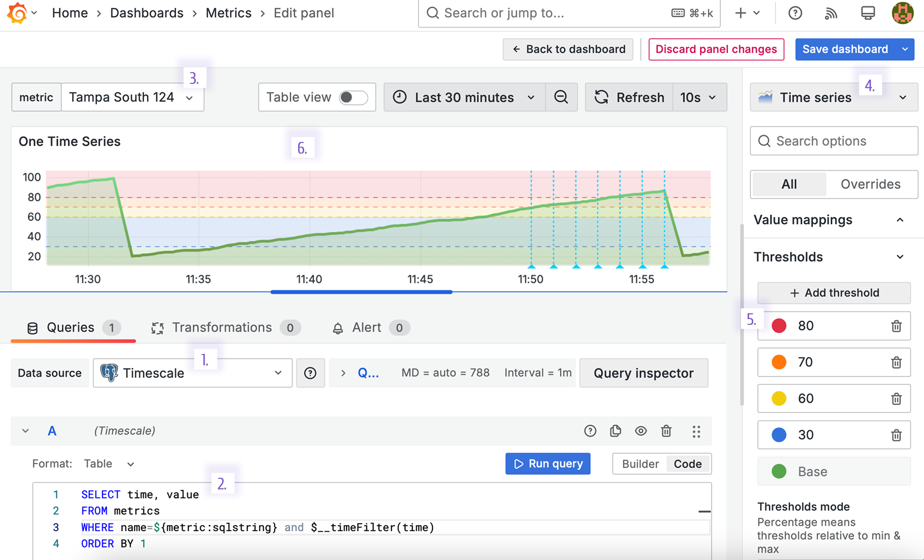Switch query editor to Code mode

click(x=688, y=464)
